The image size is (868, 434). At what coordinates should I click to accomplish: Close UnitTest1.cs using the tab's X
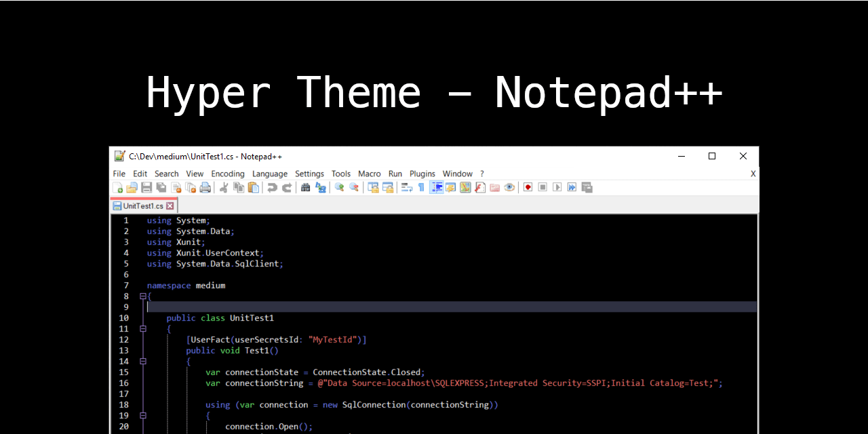(x=170, y=205)
